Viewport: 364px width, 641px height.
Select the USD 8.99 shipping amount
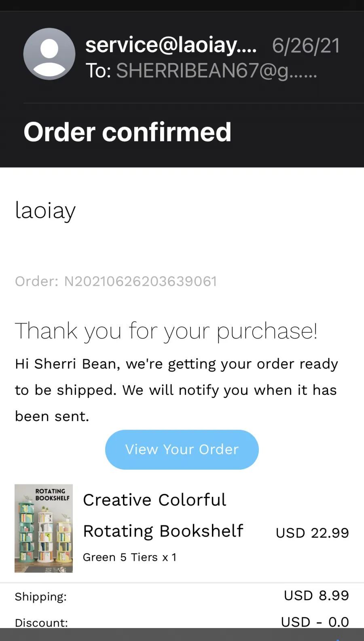pyautogui.click(x=316, y=595)
